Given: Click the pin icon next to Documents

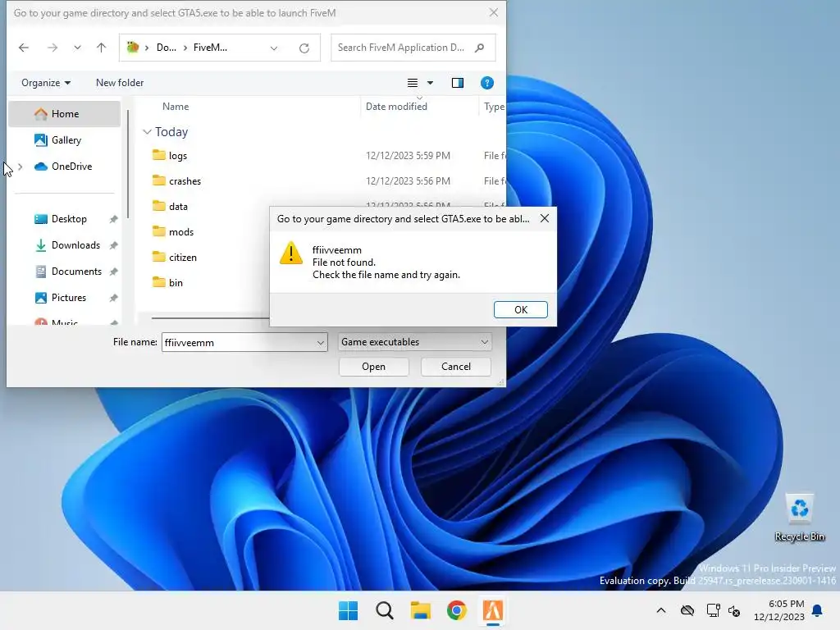Looking at the screenshot, I should coord(113,272).
